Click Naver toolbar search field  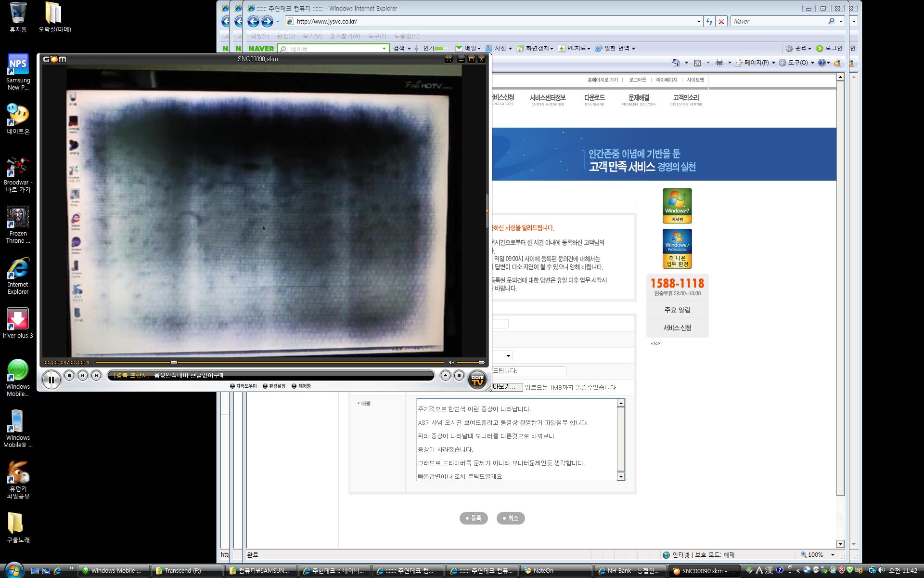[x=333, y=48]
